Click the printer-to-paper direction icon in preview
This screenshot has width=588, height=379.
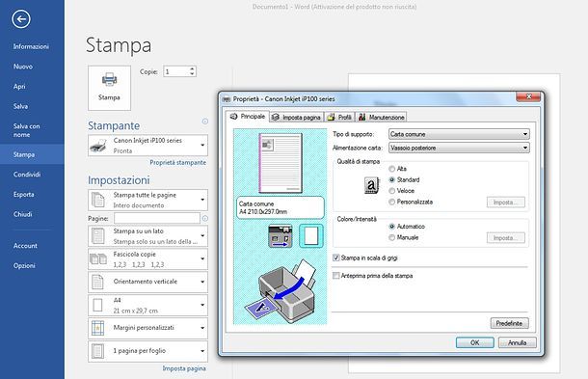(x=281, y=236)
